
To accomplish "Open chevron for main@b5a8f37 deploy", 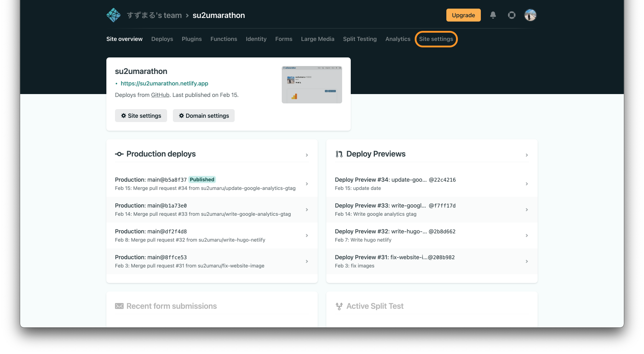I will 307,184.
